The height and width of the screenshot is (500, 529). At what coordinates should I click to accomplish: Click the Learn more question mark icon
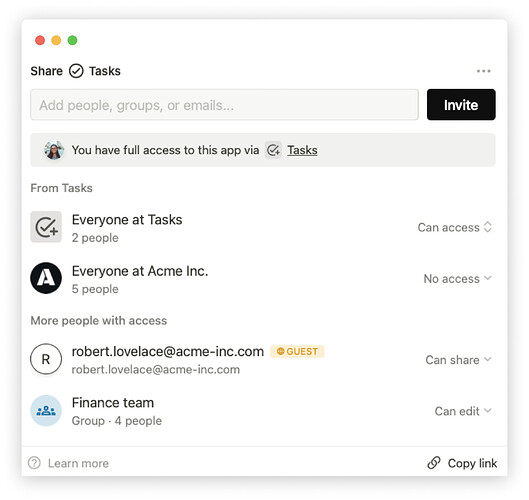point(34,463)
